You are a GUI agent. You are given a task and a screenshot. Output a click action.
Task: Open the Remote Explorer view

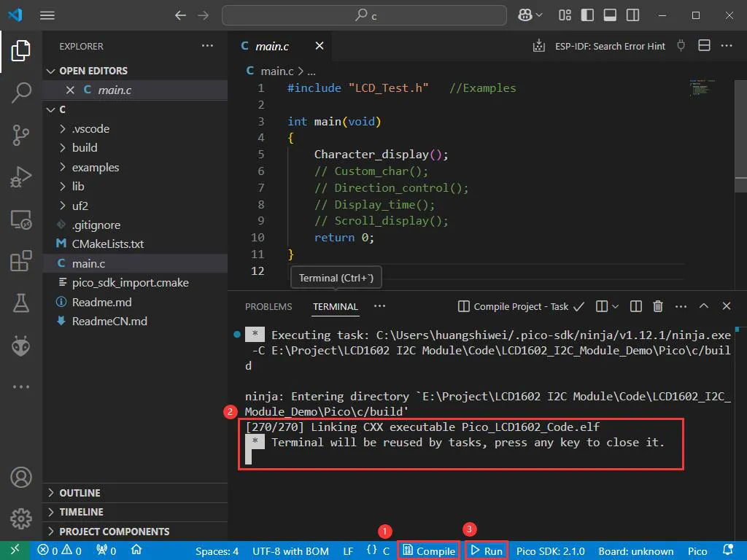pos(21,220)
